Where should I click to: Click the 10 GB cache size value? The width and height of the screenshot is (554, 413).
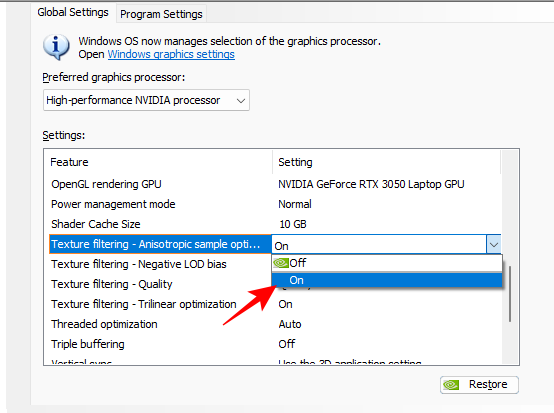tap(293, 224)
